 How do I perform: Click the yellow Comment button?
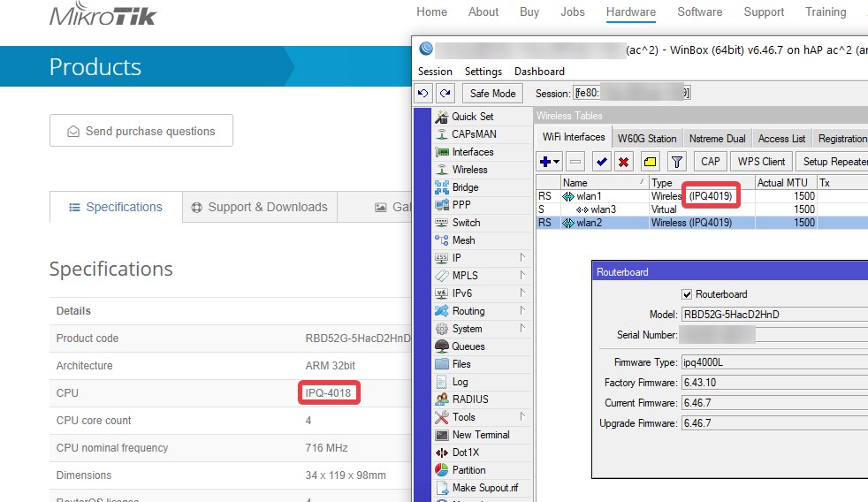click(650, 162)
